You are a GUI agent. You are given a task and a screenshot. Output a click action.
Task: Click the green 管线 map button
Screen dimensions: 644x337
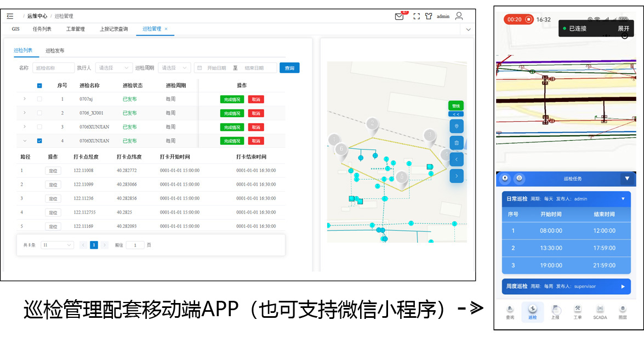tap(456, 106)
